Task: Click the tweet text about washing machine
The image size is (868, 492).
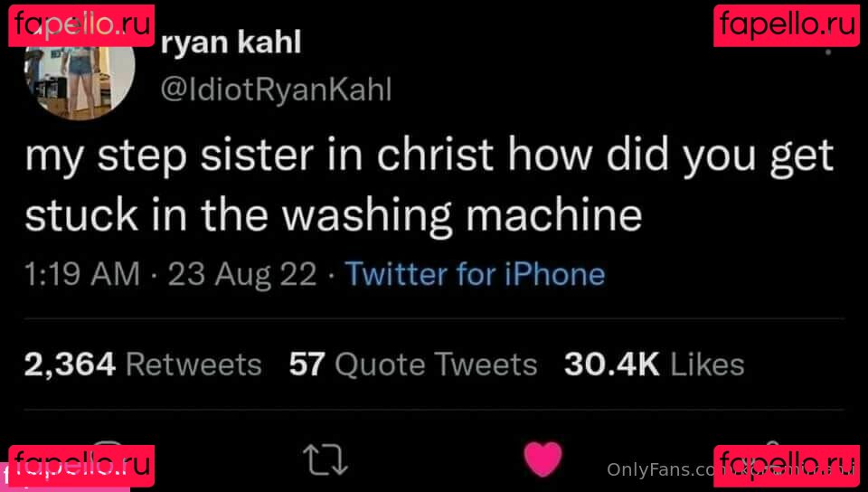Action: [x=429, y=185]
